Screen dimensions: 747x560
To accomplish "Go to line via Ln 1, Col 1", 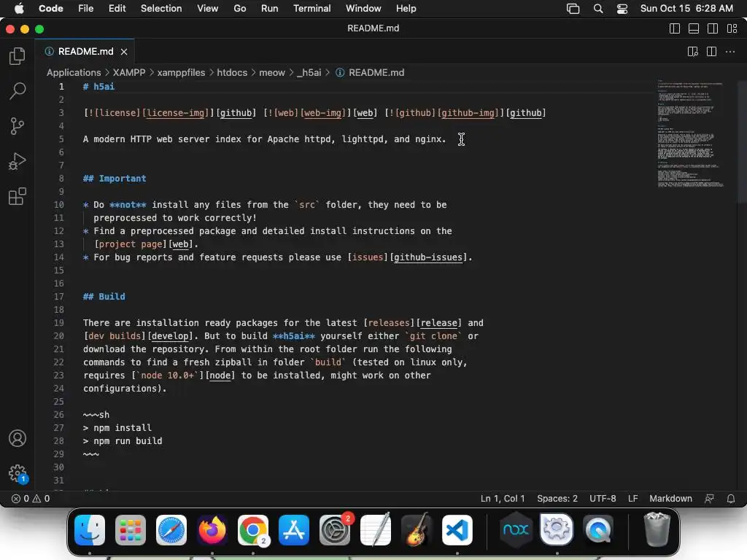I will coord(502,499).
